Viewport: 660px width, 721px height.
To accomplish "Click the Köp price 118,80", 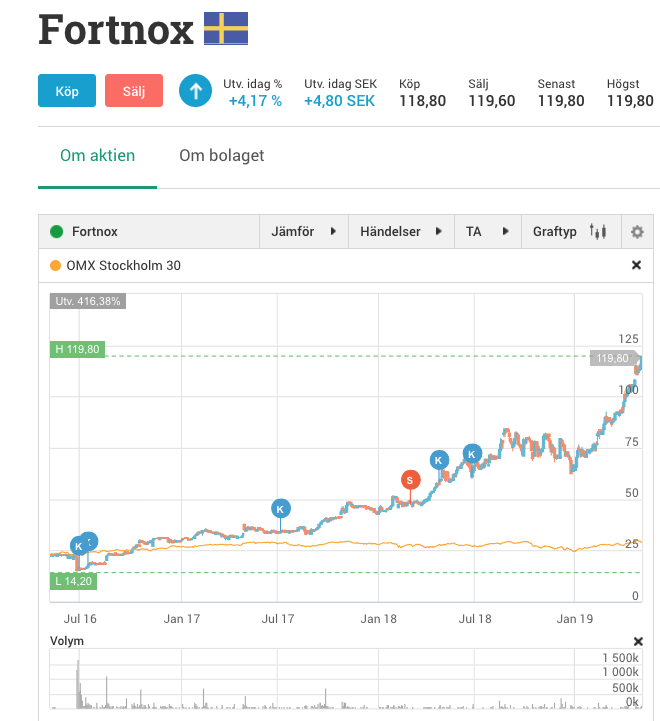I will [x=423, y=101].
